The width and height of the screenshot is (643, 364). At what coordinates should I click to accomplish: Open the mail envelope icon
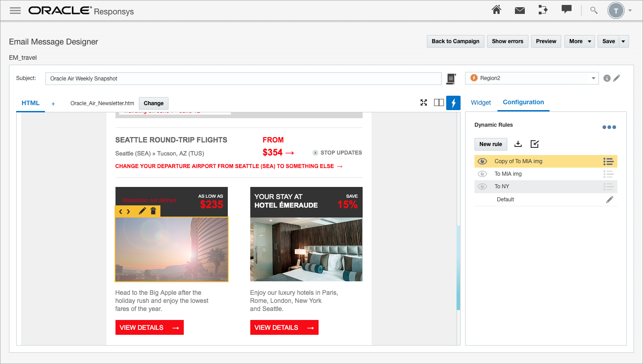coord(520,10)
